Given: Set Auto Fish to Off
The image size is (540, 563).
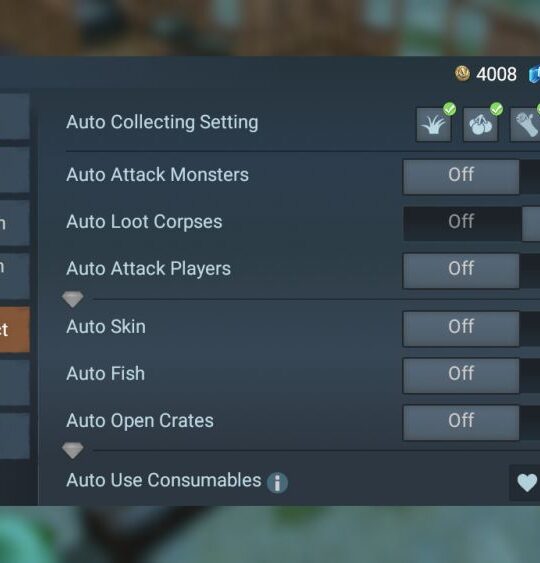Looking at the screenshot, I should pos(461,376).
